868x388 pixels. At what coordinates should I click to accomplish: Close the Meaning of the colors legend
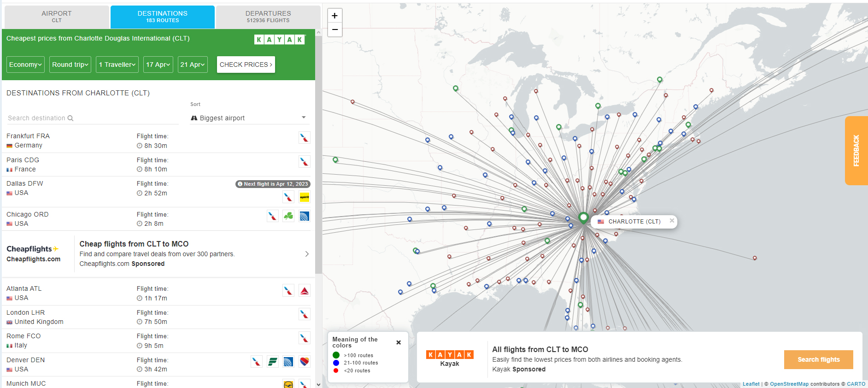399,342
